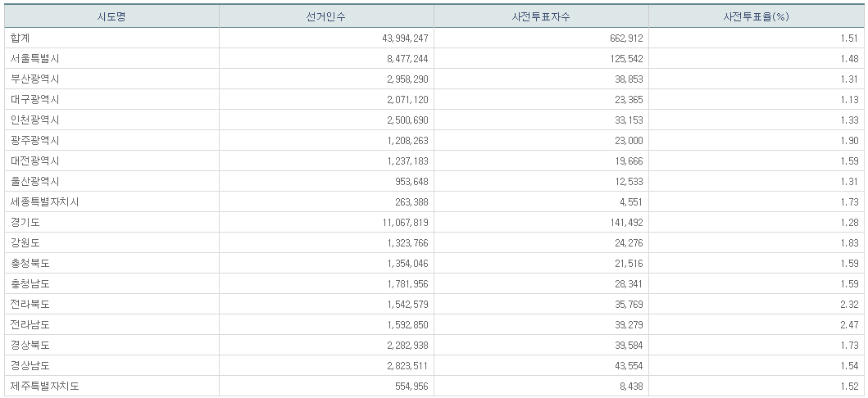Click the 대구광역시 row name
Image resolution: width=868 pixels, height=398 pixels.
pos(35,100)
